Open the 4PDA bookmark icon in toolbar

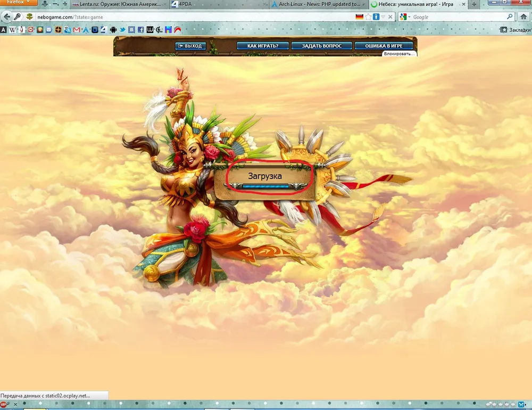[x=104, y=30]
